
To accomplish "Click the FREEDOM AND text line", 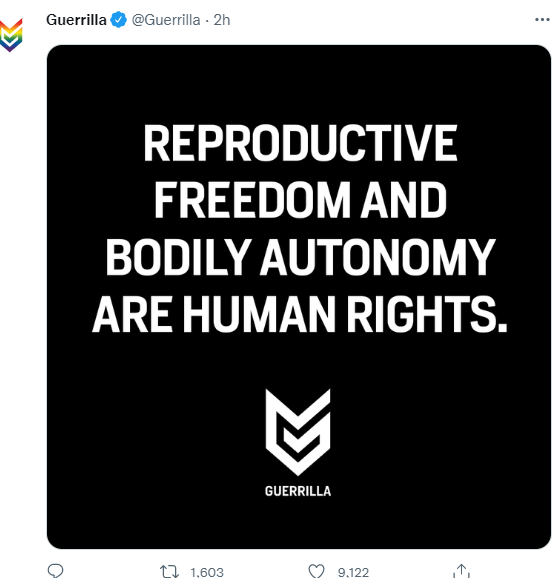I will [x=300, y=200].
